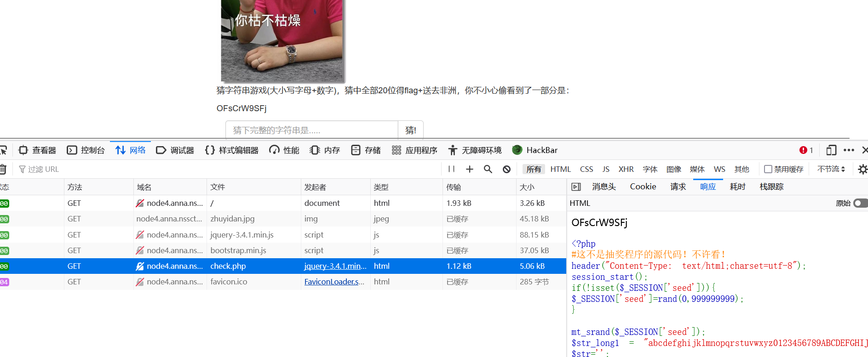The image size is (868, 357).
Task: Click the request blocking icon
Action: (x=506, y=169)
